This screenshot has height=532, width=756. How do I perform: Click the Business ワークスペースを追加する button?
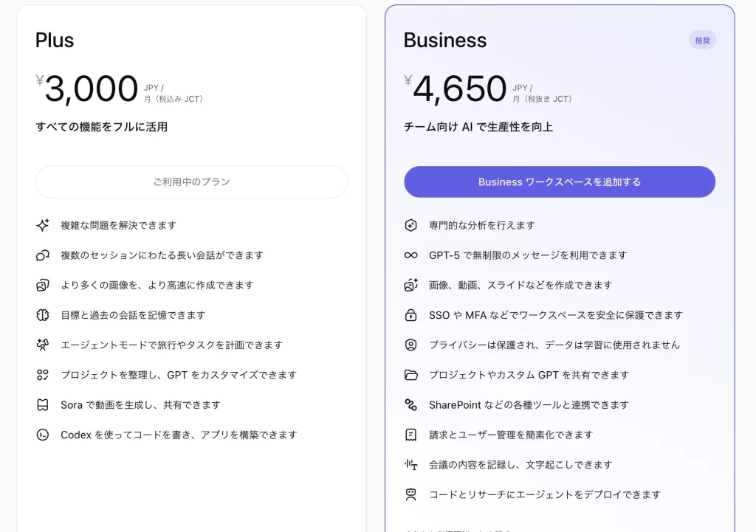[x=560, y=182]
